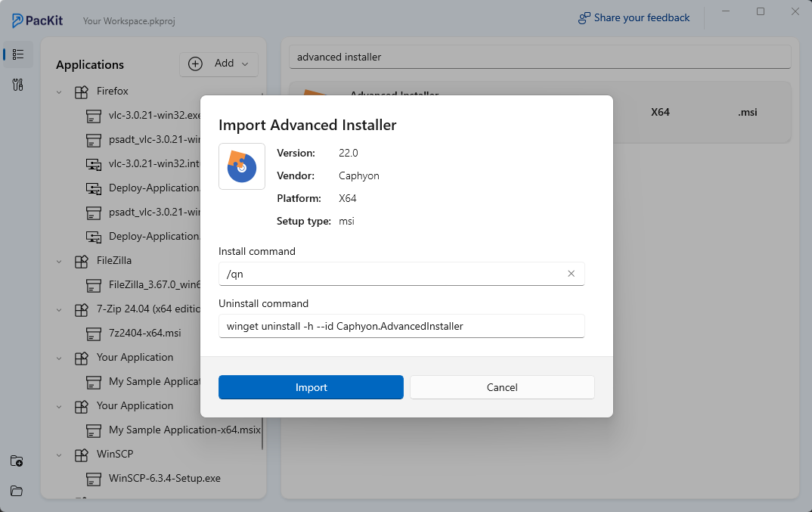Click package icon beside 7z2404-x64.msi
The height and width of the screenshot is (512, 812).
click(x=94, y=334)
